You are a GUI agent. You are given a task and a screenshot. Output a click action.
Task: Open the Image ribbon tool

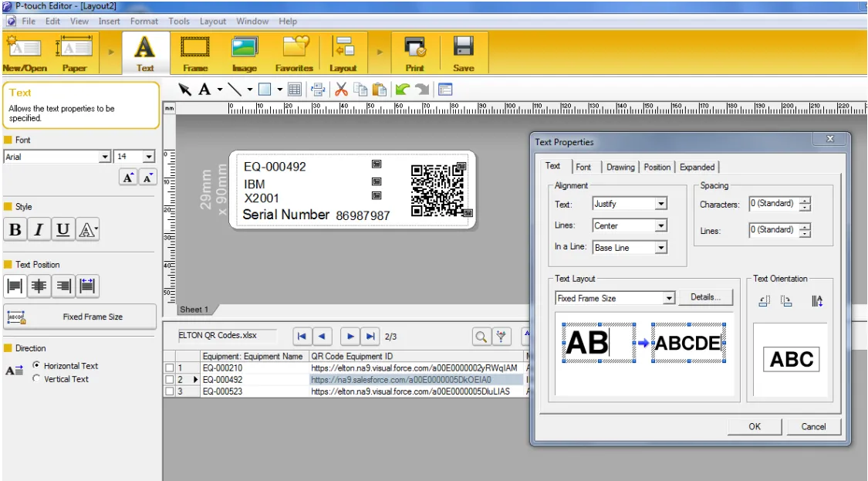pyautogui.click(x=244, y=53)
